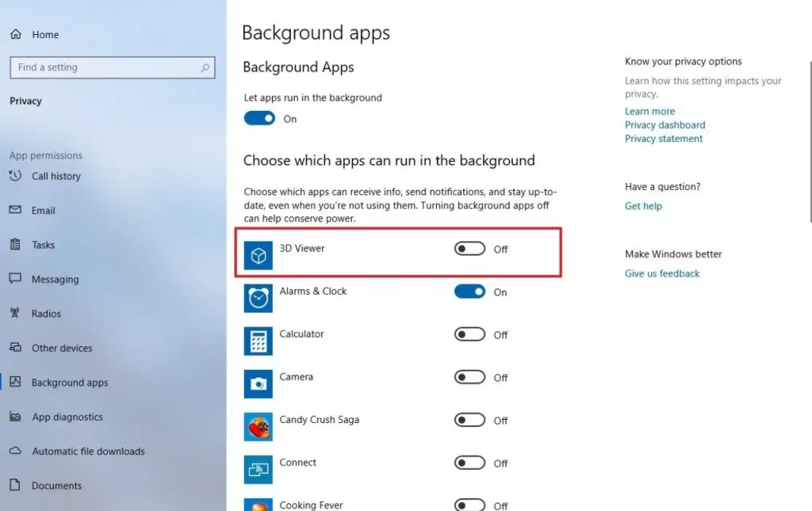
Task: Click the Camera app icon
Action: click(258, 383)
